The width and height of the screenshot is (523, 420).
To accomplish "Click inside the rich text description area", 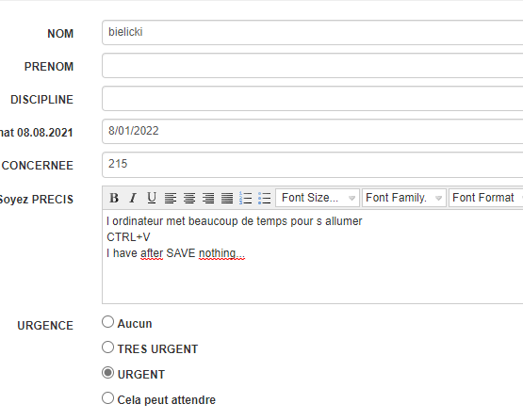I will pyautogui.click(x=313, y=256).
